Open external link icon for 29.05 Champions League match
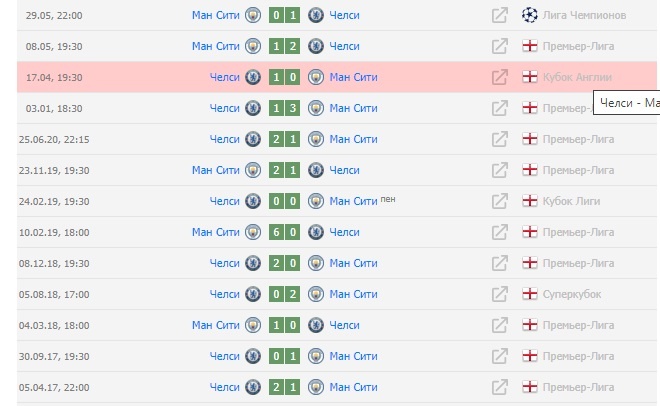660x406 pixels. pos(500,16)
